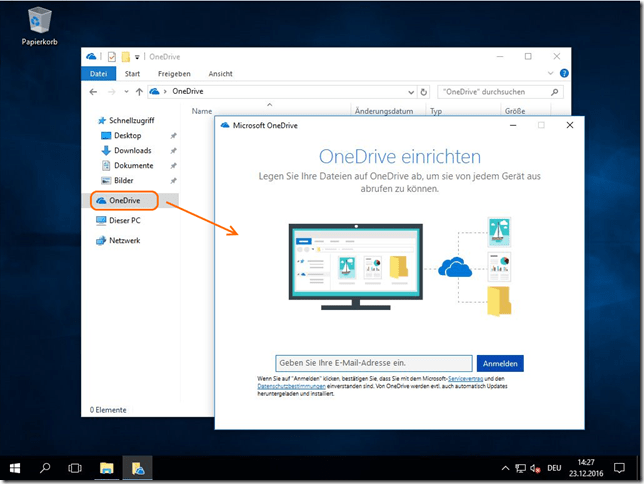Open taskbar search magnifier

pyautogui.click(x=46, y=467)
